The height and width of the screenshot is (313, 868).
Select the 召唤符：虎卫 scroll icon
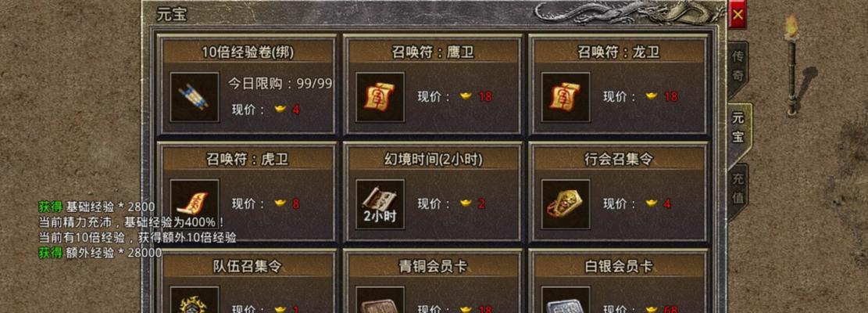[194, 204]
